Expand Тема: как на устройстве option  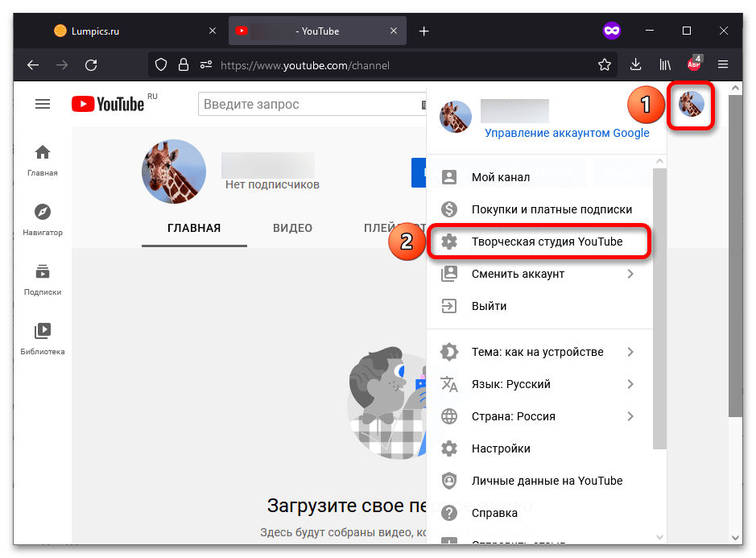[x=539, y=352]
